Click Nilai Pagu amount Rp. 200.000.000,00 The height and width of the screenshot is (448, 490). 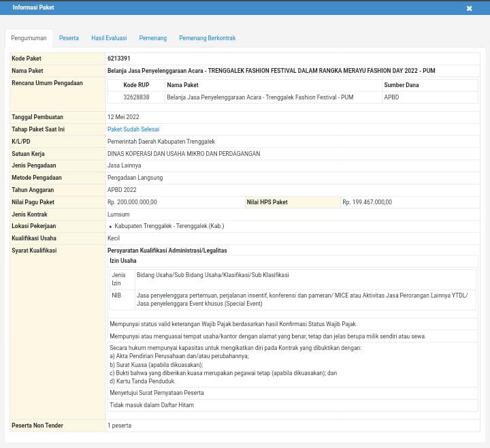click(x=132, y=202)
